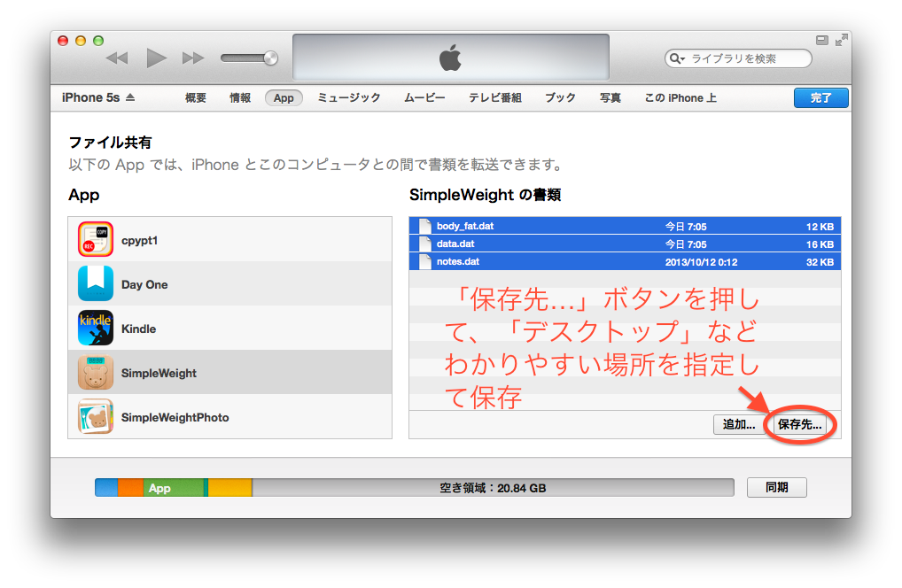
Task: Click the fast-forward next track button
Action: coord(193,58)
